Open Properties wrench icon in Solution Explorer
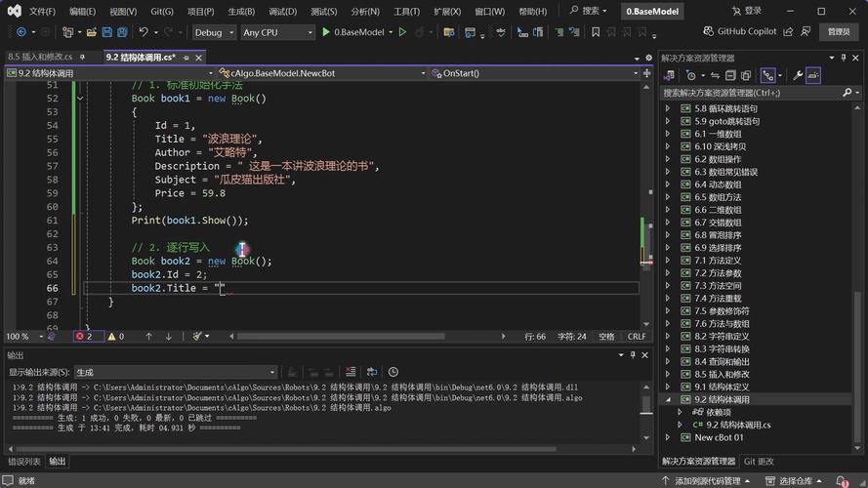This screenshot has width=868, height=488. 797,75
